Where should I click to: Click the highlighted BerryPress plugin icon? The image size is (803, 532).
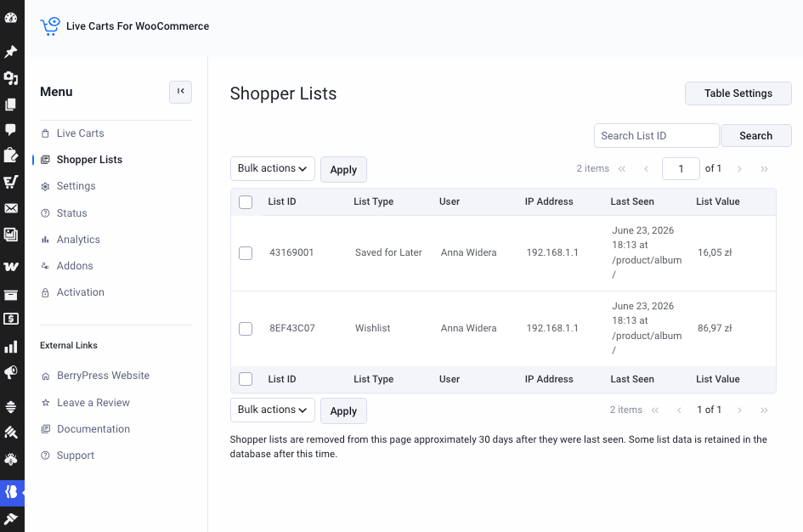coord(12,493)
